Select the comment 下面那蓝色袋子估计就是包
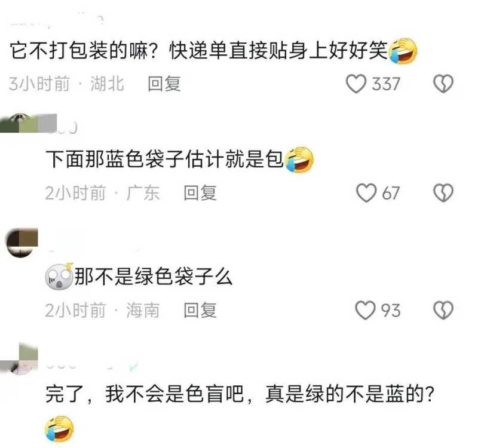Viewport: 478px width, 448px height. pyautogui.click(x=165, y=159)
